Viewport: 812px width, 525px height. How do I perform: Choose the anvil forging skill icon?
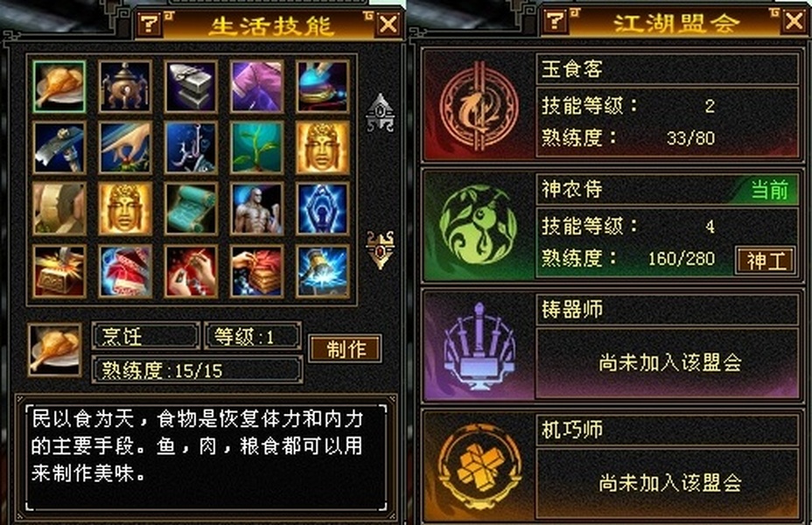point(191,87)
